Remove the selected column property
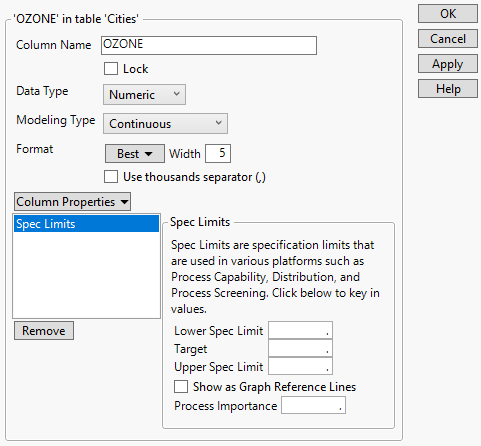 tap(44, 331)
